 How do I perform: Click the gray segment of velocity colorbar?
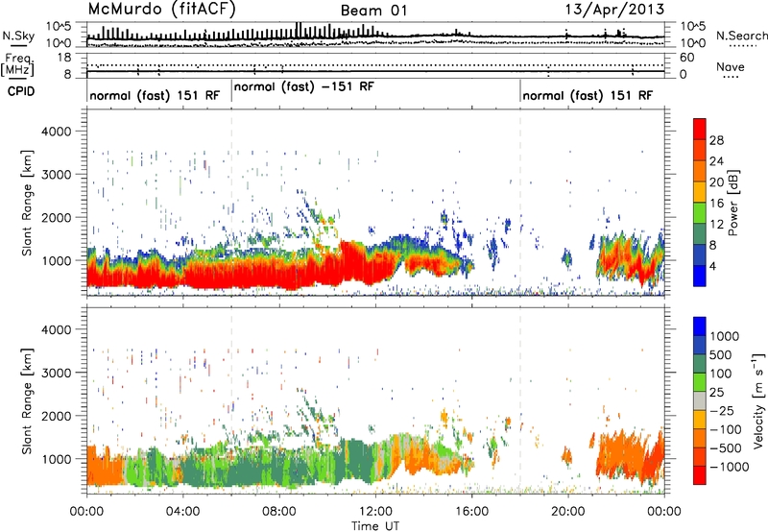[x=700, y=400]
